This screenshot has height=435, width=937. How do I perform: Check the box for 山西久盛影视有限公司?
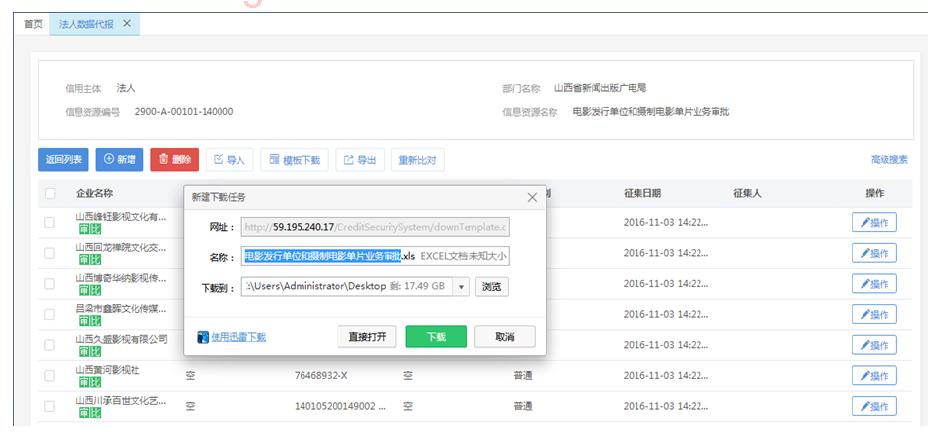pos(50,345)
